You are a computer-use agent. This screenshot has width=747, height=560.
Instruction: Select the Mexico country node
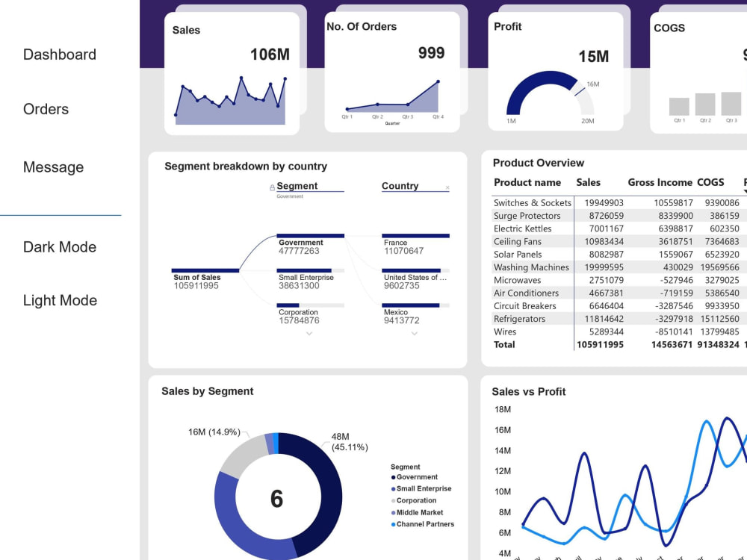[x=415, y=314]
